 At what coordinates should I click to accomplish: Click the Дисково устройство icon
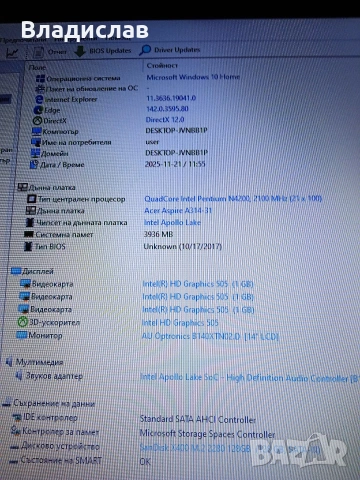(x=14, y=447)
